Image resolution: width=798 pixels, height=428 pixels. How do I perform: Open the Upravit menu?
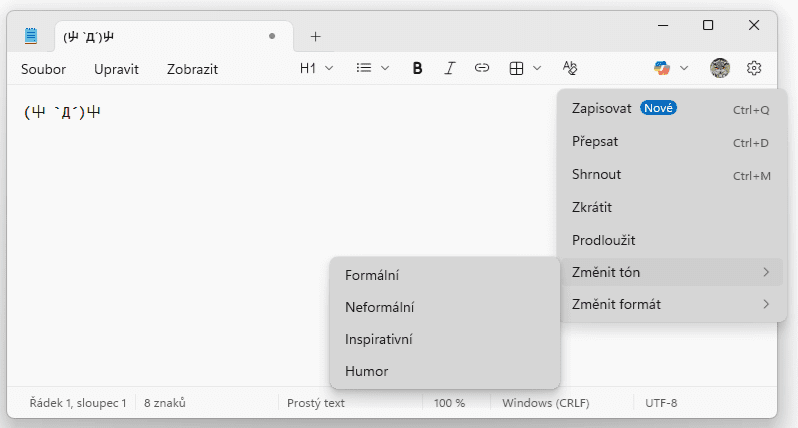(x=116, y=69)
